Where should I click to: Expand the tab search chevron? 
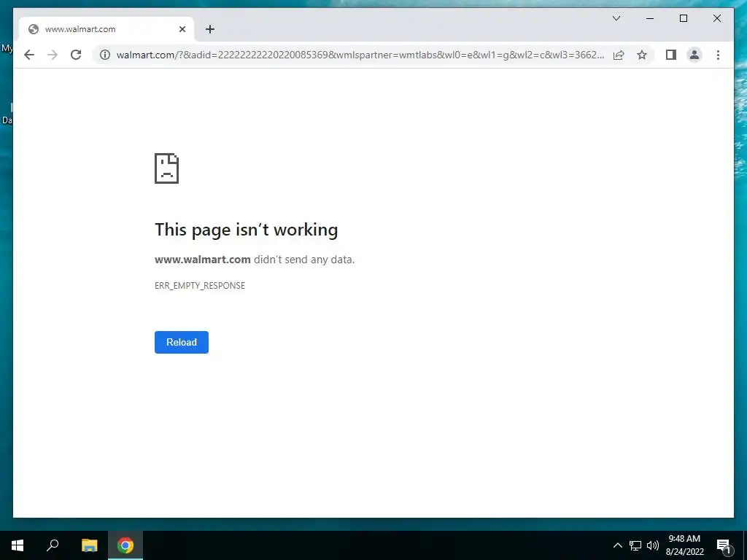coord(616,18)
